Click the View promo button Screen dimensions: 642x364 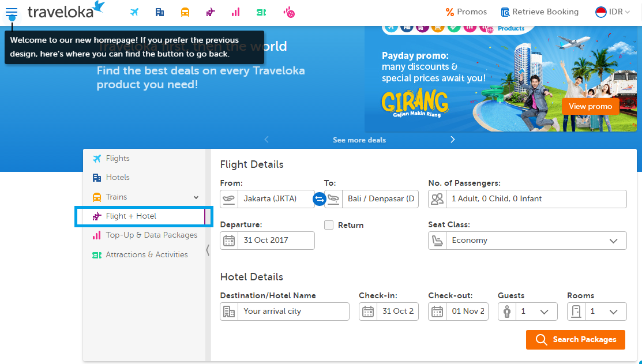(590, 107)
